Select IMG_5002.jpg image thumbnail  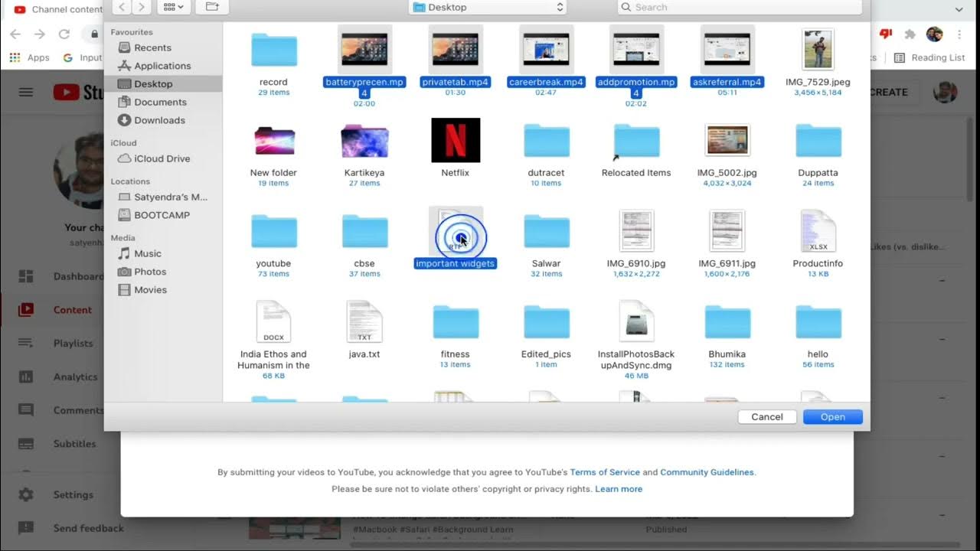point(727,141)
